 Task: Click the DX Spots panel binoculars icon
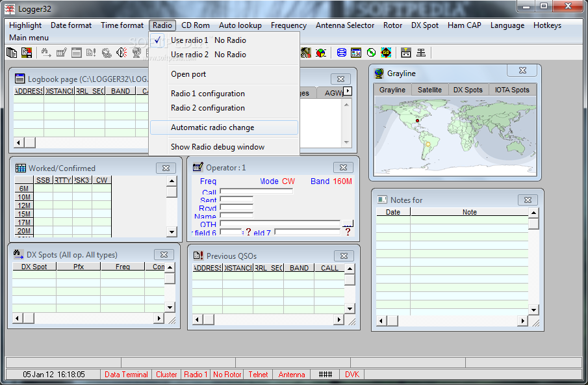18,254
